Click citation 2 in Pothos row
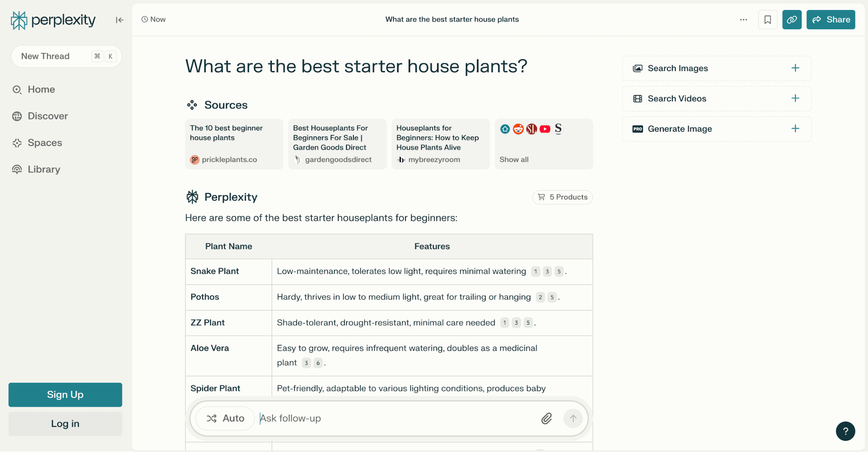Viewport: 868px width, 452px height. tap(540, 297)
